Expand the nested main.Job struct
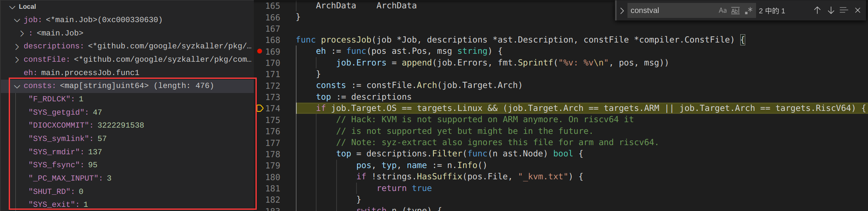The height and width of the screenshot is (211, 868). coord(22,33)
